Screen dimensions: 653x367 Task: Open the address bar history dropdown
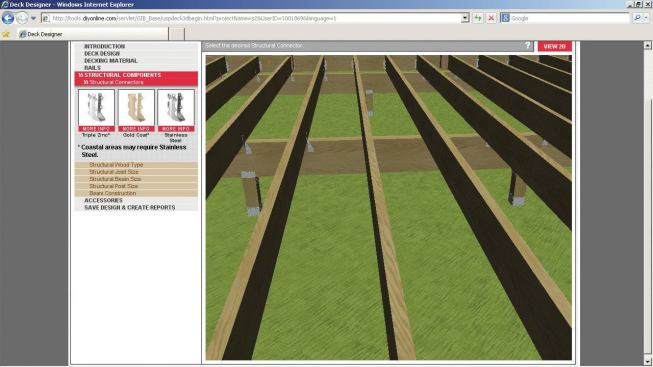coord(465,18)
